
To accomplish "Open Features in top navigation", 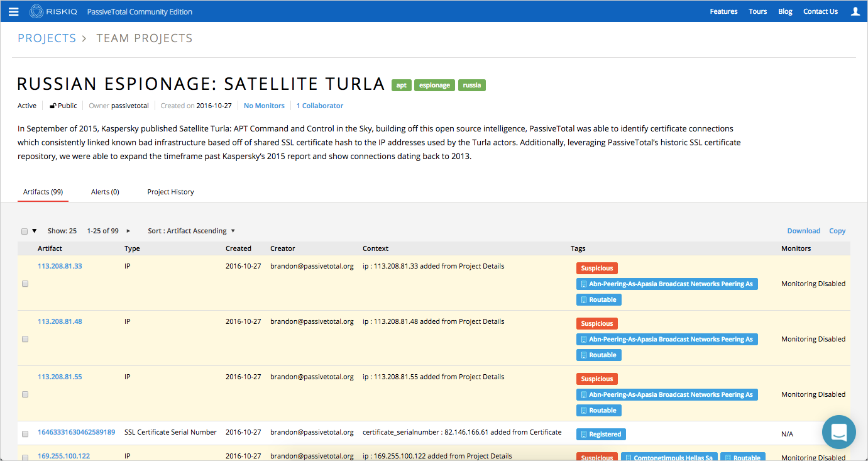I will pyautogui.click(x=723, y=11).
